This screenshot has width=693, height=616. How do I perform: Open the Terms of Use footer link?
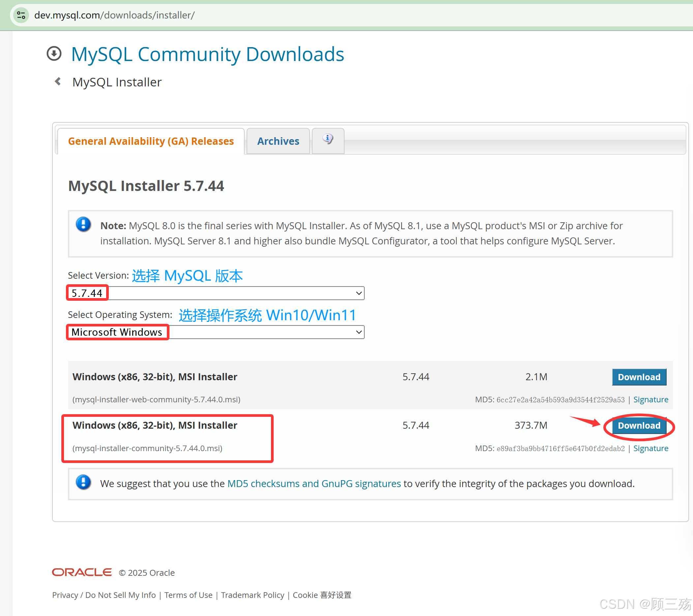click(188, 595)
